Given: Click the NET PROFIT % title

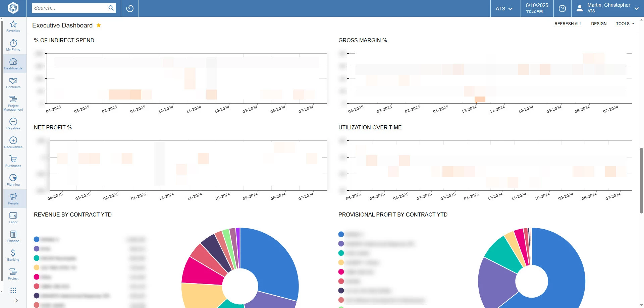Looking at the screenshot, I should 53,127.
